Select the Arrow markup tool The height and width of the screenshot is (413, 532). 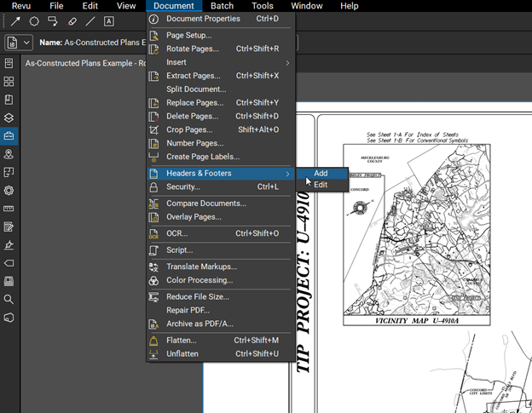15,21
